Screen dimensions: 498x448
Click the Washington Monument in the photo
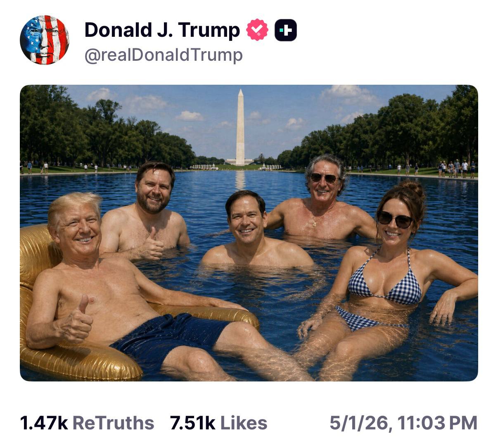click(x=240, y=127)
